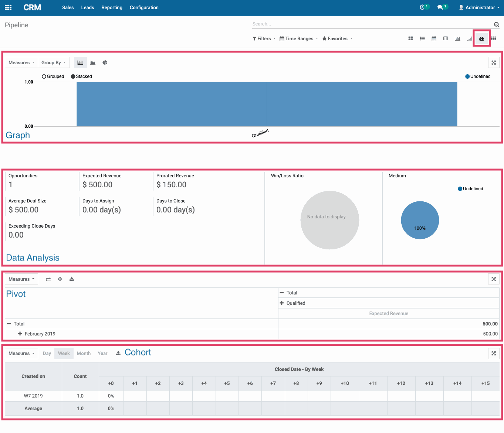
Task: Open Measures dropdown in Graph
Action: (21, 62)
